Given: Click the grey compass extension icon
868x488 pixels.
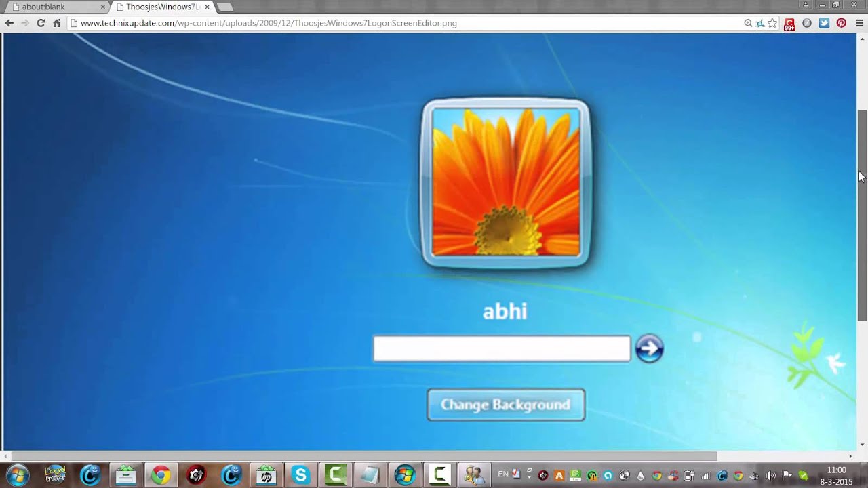Looking at the screenshot, I should [x=807, y=23].
